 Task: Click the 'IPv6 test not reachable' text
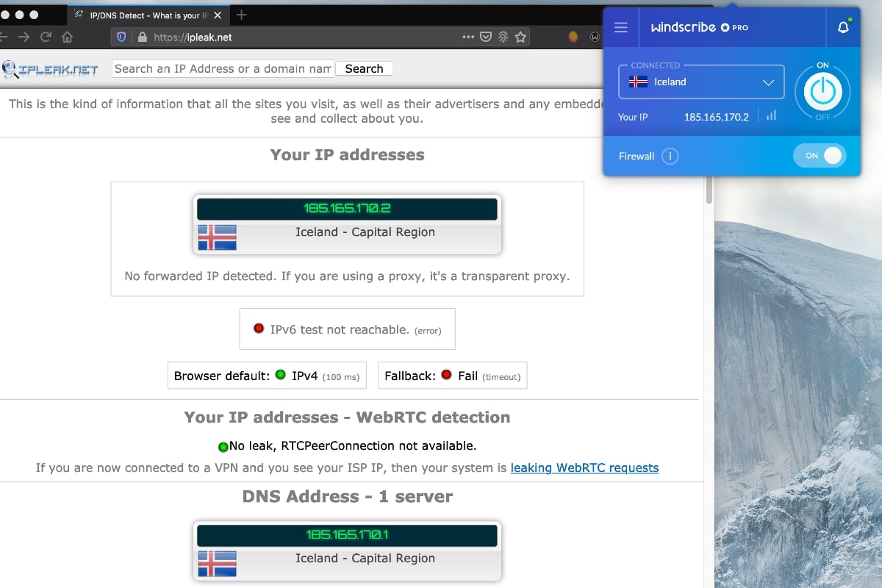click(340, 329)
